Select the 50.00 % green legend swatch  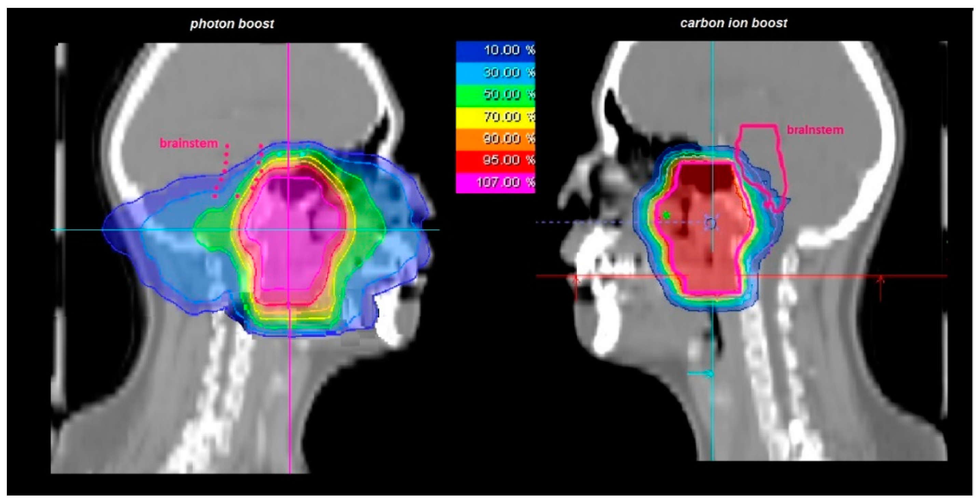[x=495, y=94]
